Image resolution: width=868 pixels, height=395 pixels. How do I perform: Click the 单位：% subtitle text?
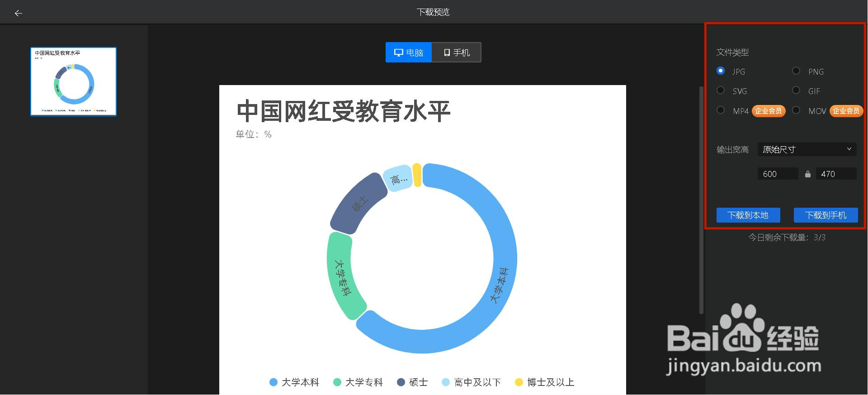[254, 134]
